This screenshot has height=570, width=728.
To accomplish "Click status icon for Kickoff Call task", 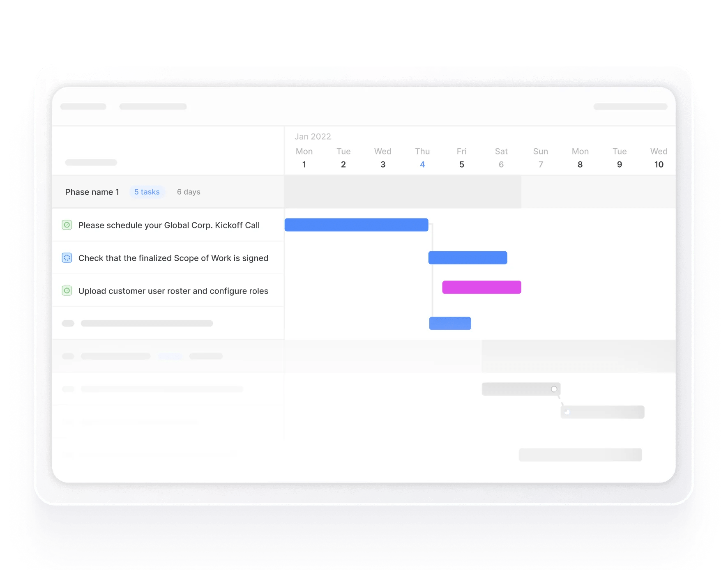I will 67,225.
